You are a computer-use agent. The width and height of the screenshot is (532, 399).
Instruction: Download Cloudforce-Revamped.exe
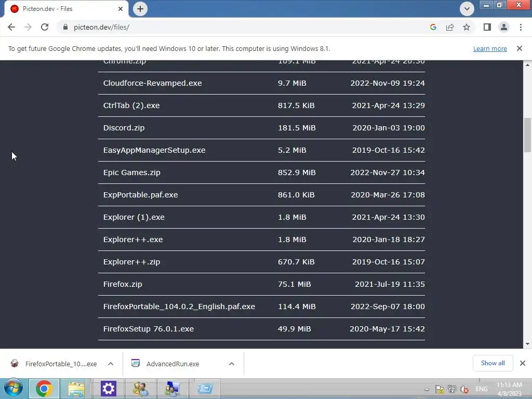(152, 83)
